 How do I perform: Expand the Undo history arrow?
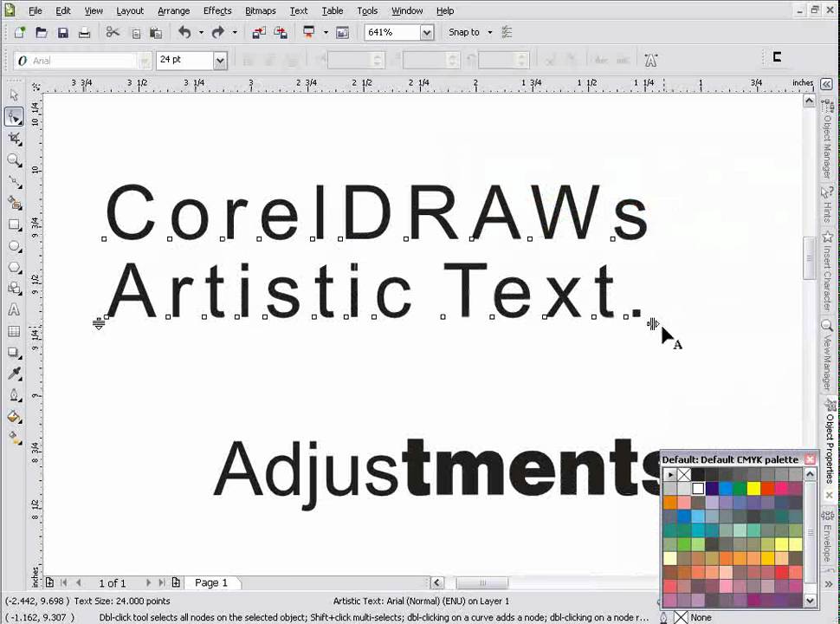(202, 32)
